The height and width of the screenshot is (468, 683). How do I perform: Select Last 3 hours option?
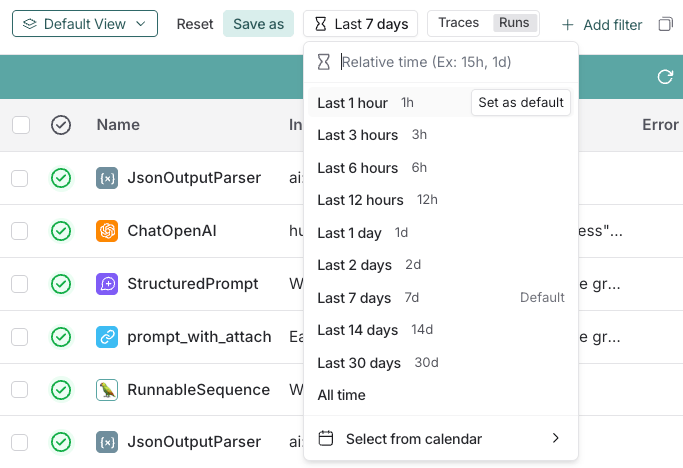[441, 135]
